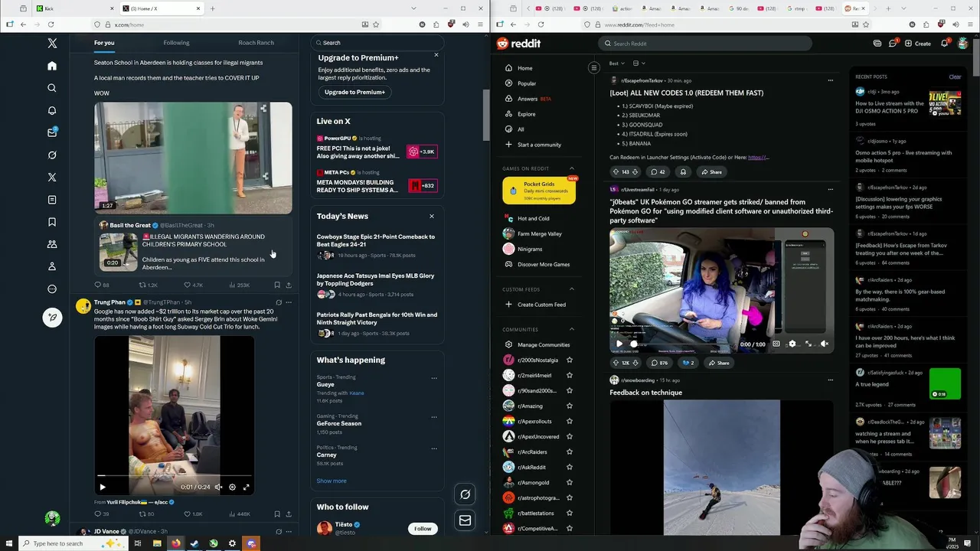Collapse the CUSTOM FEEDS section

tap(571, 289)
